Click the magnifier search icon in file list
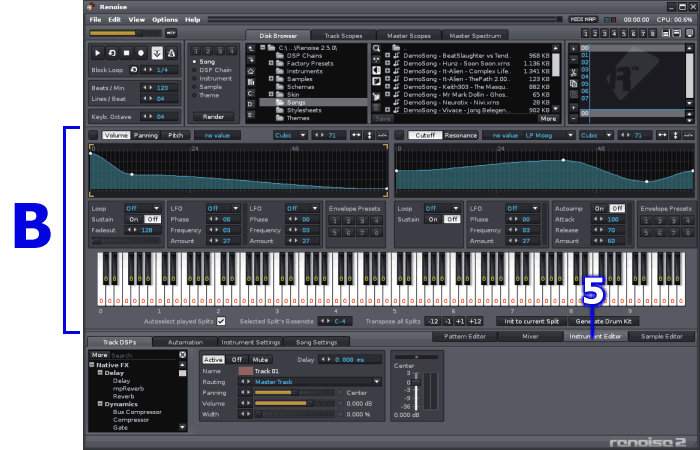The width and height of the screenshot is (700, 450). (376, 49)
